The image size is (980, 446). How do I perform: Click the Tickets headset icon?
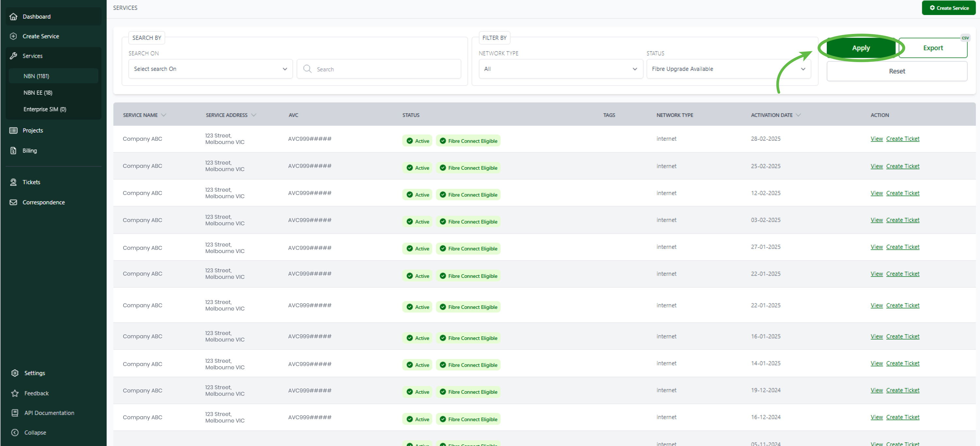tap(13, 182)
